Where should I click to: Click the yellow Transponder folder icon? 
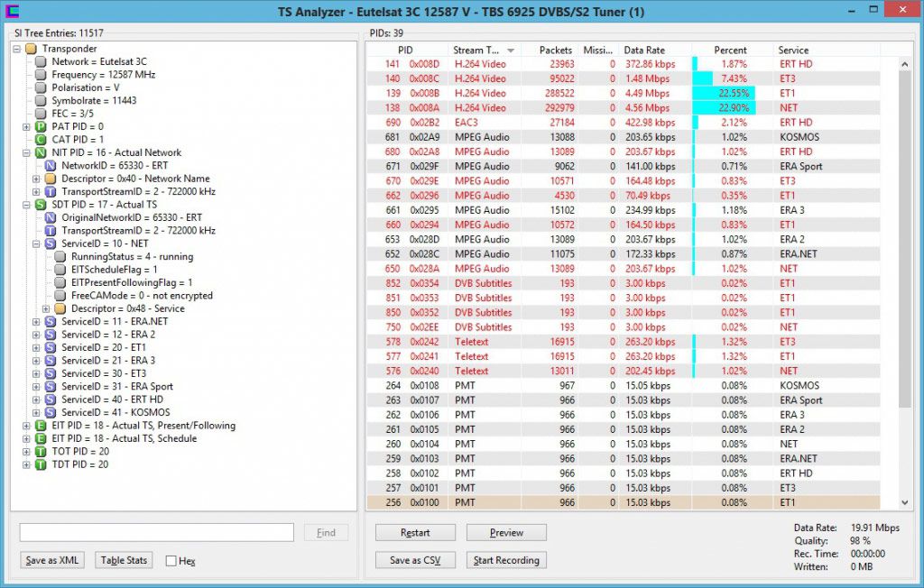[x=31, y=49]
